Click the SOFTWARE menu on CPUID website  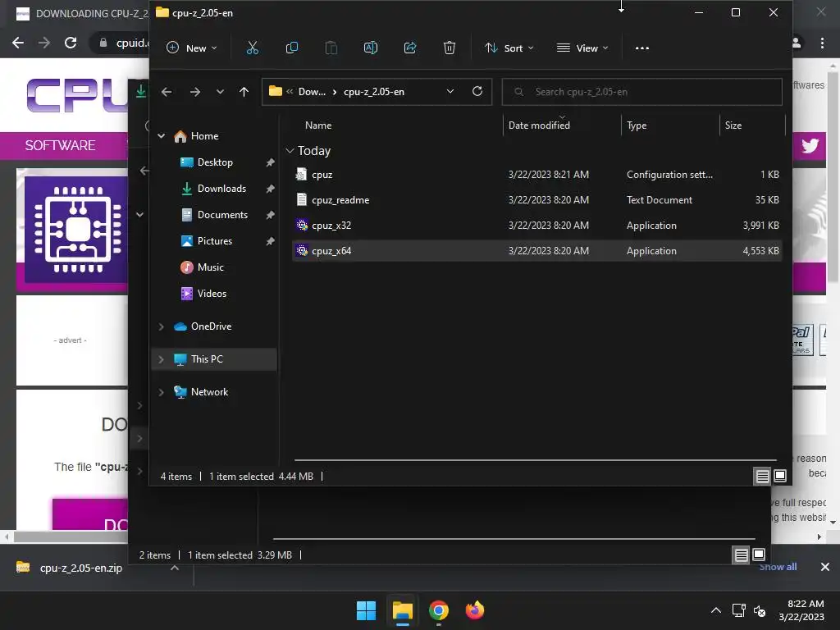(60, 146)
